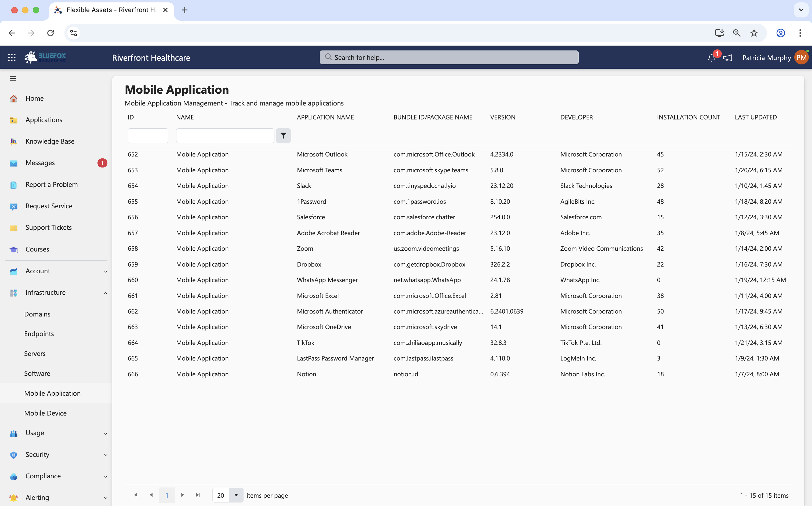812x506 pixels.
Task: Open Endpoints under Infrastructure
Action: 39,334
